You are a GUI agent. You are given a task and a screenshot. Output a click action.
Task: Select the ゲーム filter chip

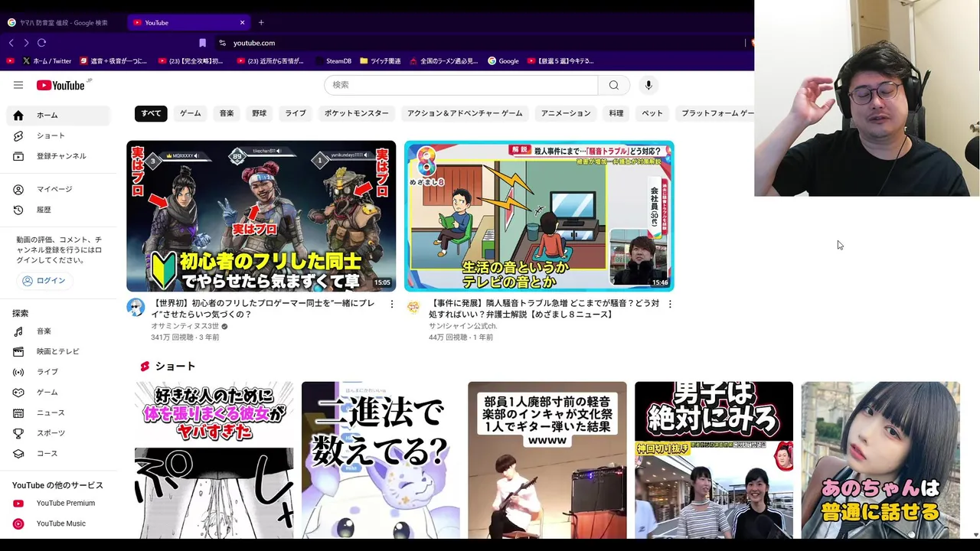coord(191,113)
